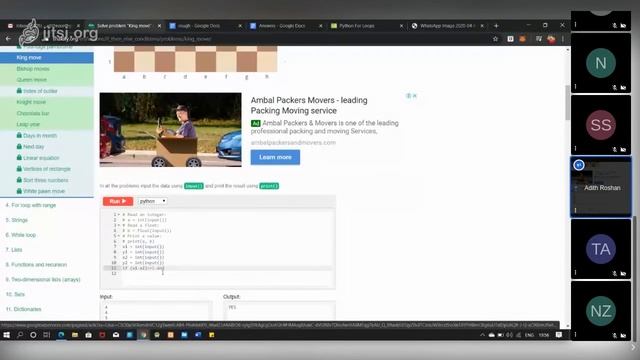Open the 'Leap year' problem
The width and height of the screenshot is (640, 360).
[47, 124]
